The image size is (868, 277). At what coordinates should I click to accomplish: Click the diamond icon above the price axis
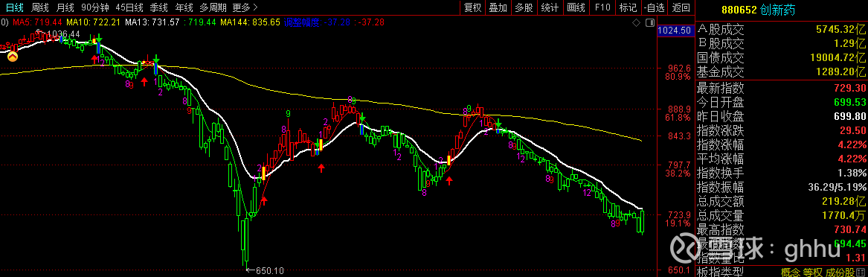(636, 23)
